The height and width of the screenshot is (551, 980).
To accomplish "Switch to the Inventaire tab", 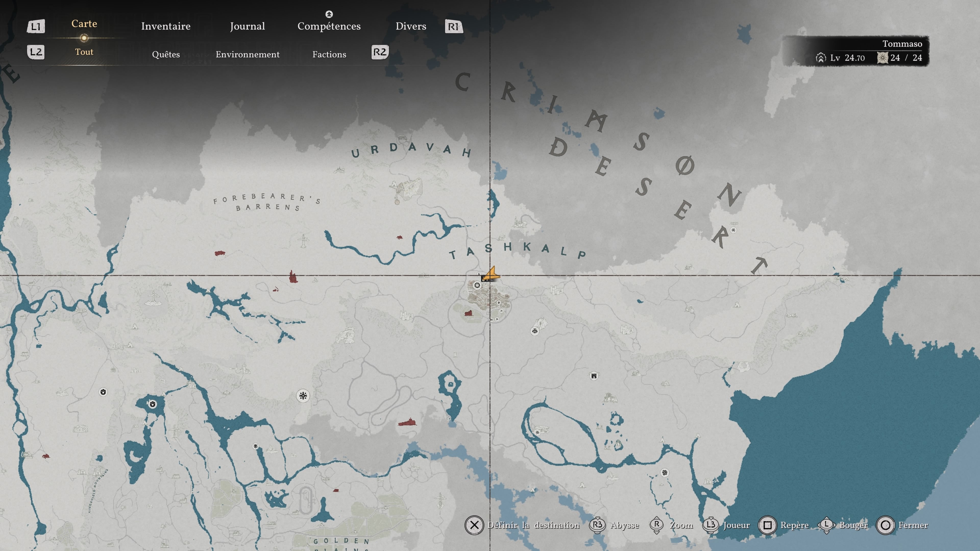I will click(166, 26).
